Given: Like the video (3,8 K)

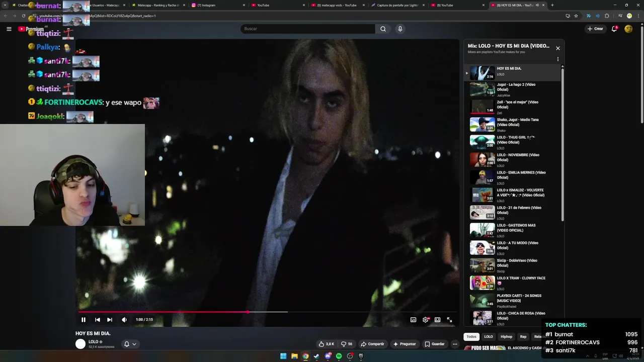Looking at the screenshot, I should [x=326, y=344].
